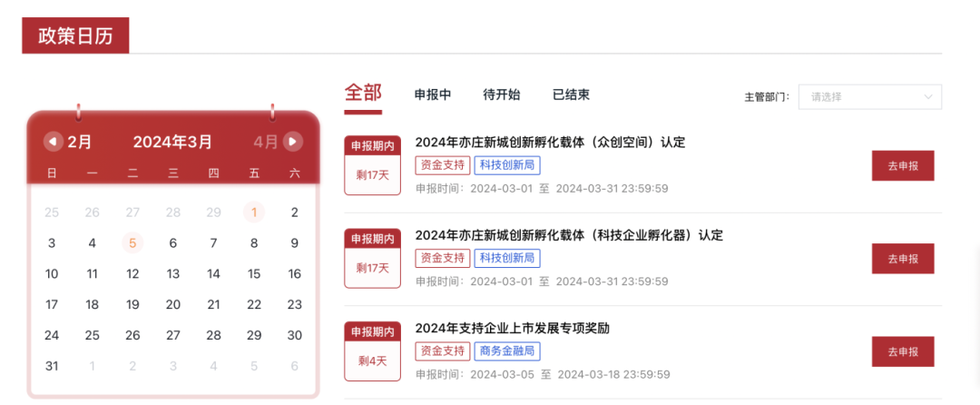Viewport: 980px width, 405px height.
Task: Click 申报时间 2024-03-05 至 2024-03-18 text
Action: (x=543, y=374)
